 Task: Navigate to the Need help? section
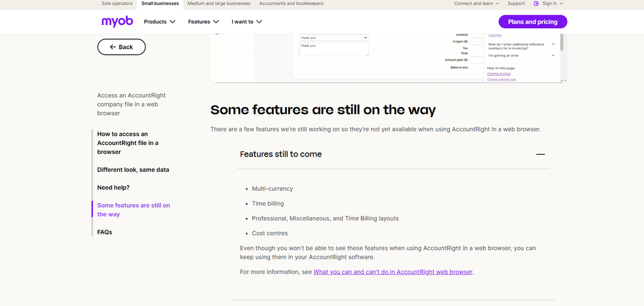click(113, 187)
